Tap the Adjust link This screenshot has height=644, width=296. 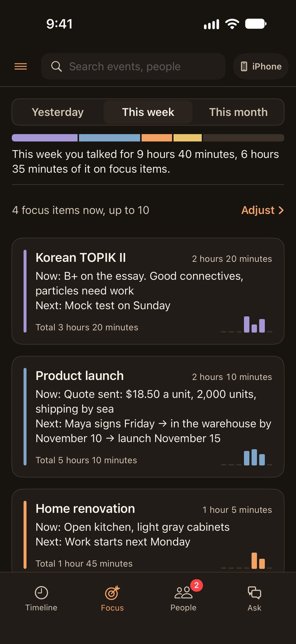[x=258, y=210]
